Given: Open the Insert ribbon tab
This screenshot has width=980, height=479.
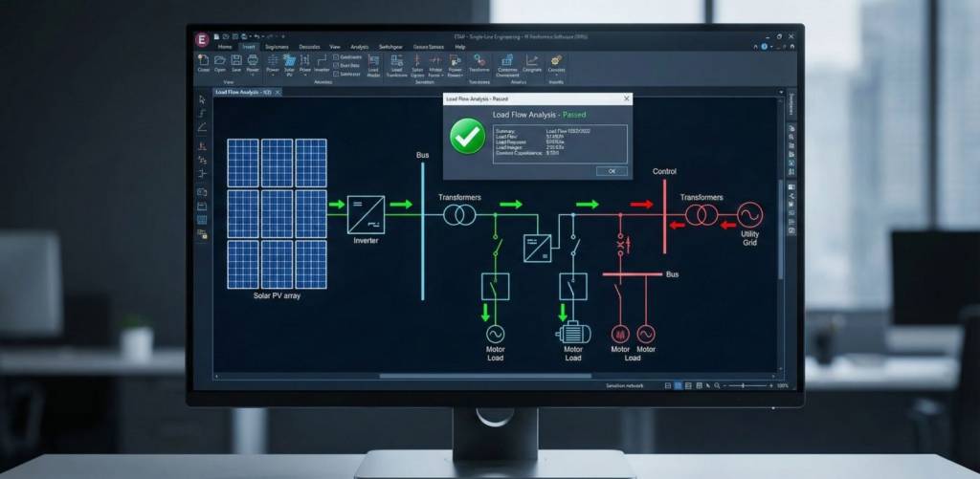Looking at the screenshot, I should point(249,47).
